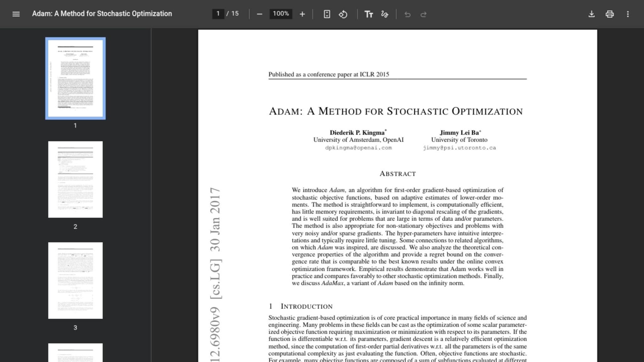Toggle the sidebar with the hamburger menu icon
The image size is (644, 362).
(x=16, y=14)
